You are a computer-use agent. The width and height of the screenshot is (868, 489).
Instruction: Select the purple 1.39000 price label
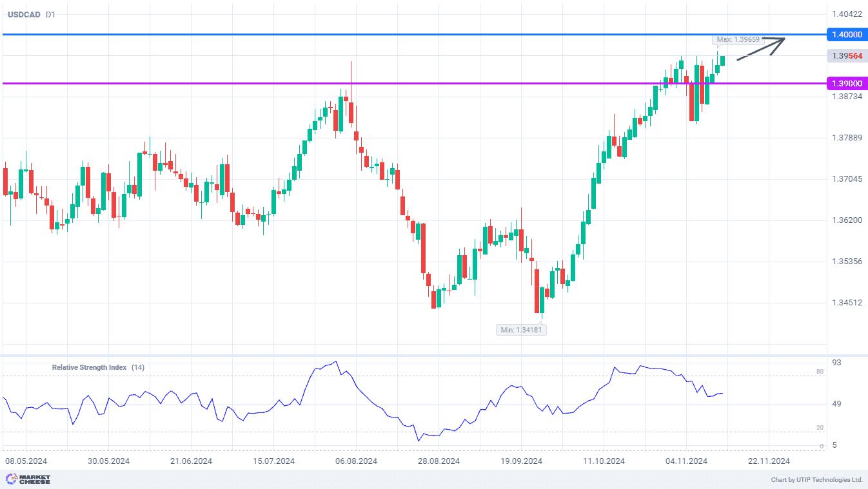pos(846,84)
